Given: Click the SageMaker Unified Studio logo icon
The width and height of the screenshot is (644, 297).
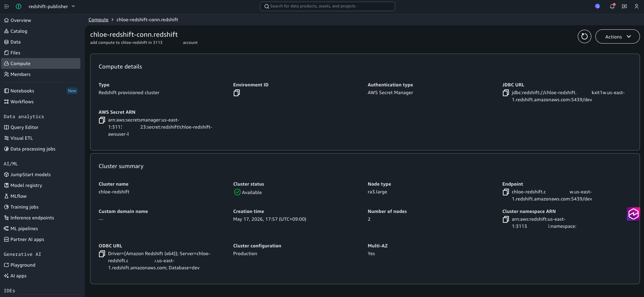Looking at the screenshot, I should (x=19, y=6).
